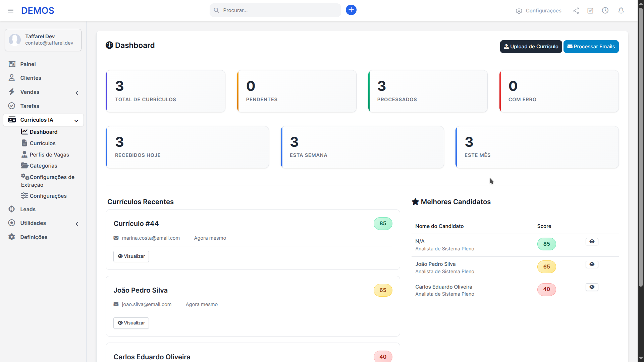Click the eye toggle beside Carlos Eduardo Oliveira
644x362 pixels.
[592, 287]
